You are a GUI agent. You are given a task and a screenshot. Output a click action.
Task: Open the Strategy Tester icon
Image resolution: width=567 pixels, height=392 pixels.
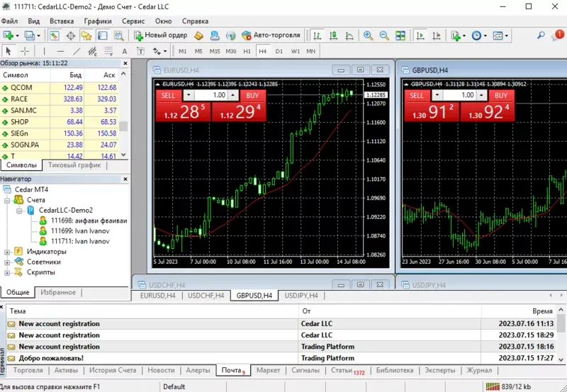point(118,35)
